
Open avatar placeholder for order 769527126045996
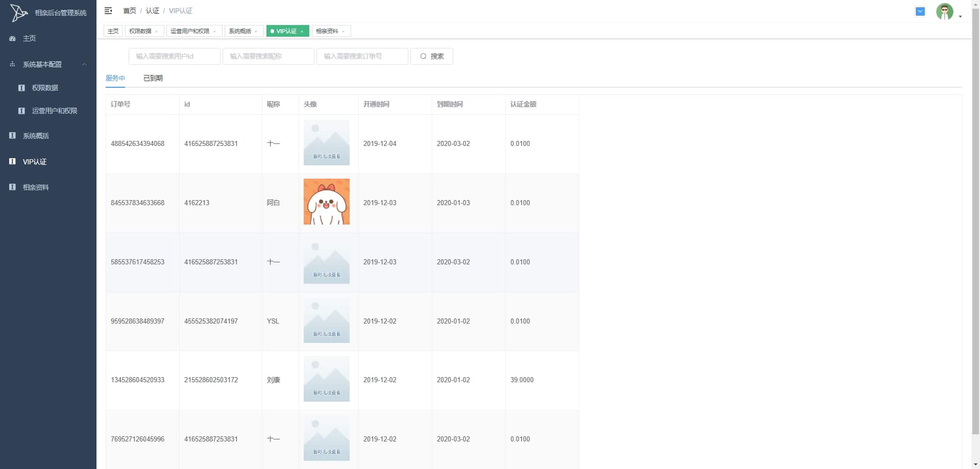327,438
